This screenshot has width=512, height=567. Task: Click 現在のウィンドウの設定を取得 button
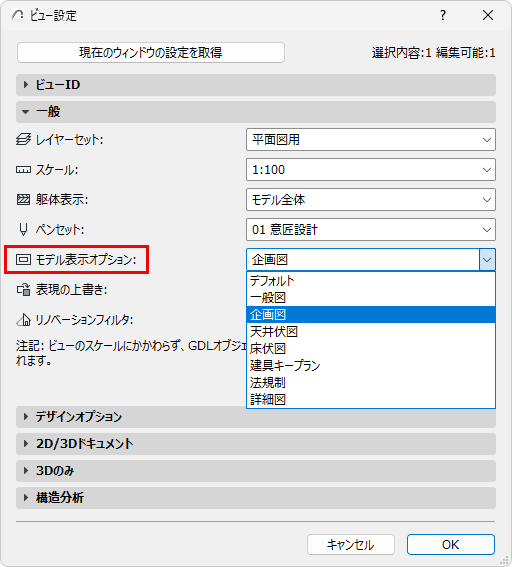(151, 53)
